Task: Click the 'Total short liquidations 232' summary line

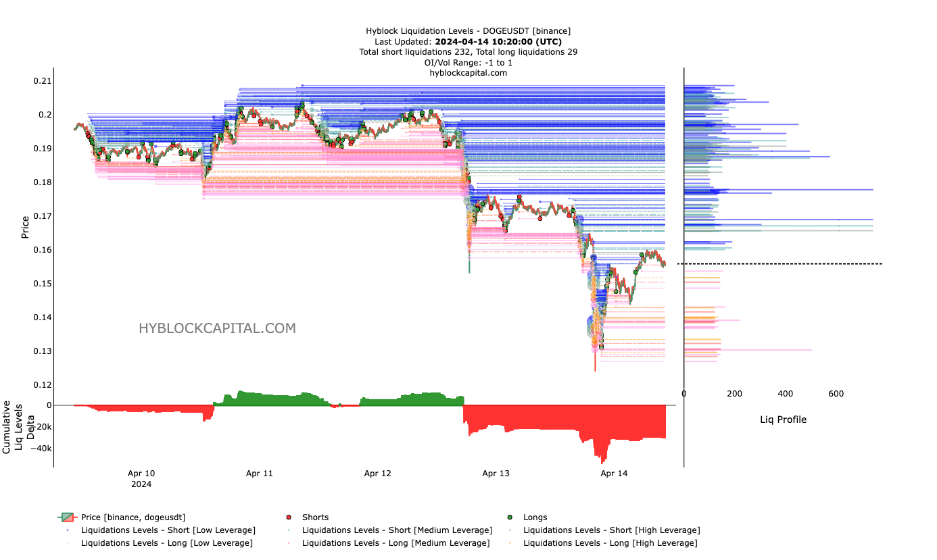Action: tap(468, 51)
